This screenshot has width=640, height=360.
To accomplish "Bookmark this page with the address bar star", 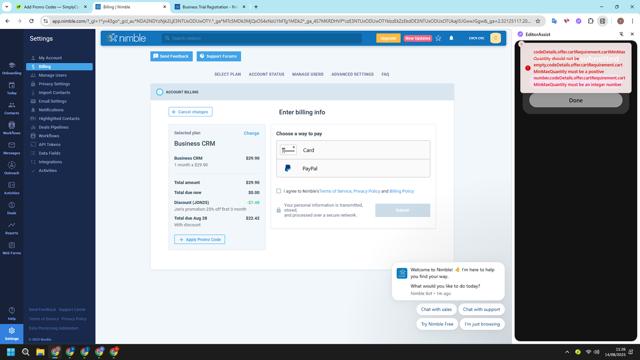I will (538, 21).
